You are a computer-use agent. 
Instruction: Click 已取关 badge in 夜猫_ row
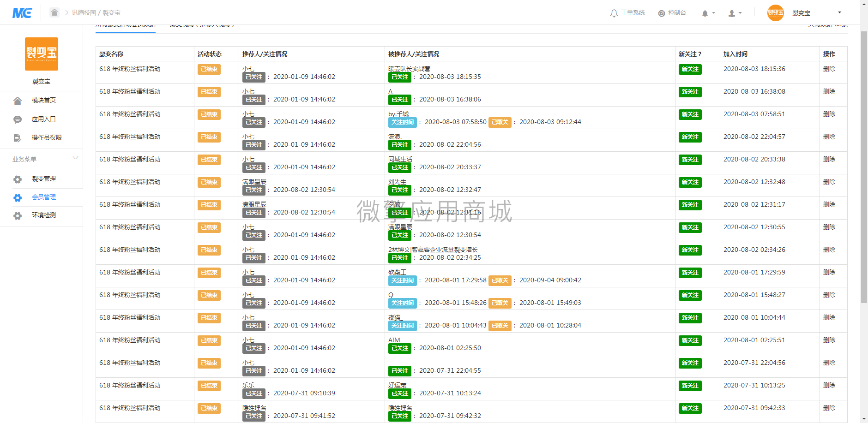pos(500,326)
